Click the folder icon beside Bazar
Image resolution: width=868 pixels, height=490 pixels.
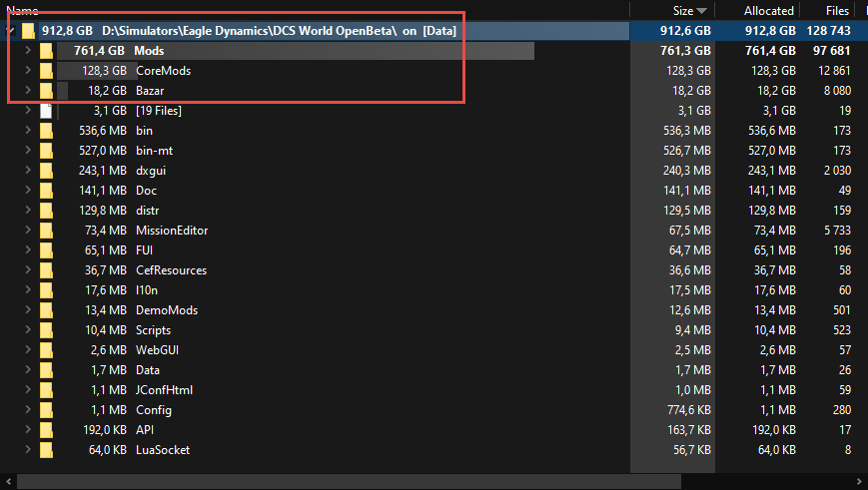47,91
